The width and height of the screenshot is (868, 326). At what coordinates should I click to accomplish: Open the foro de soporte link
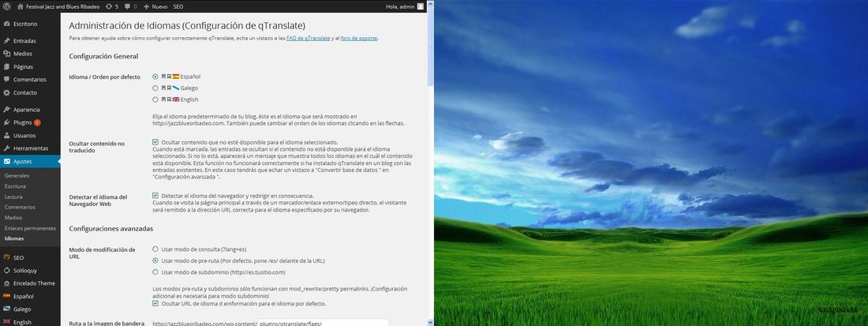359,38
